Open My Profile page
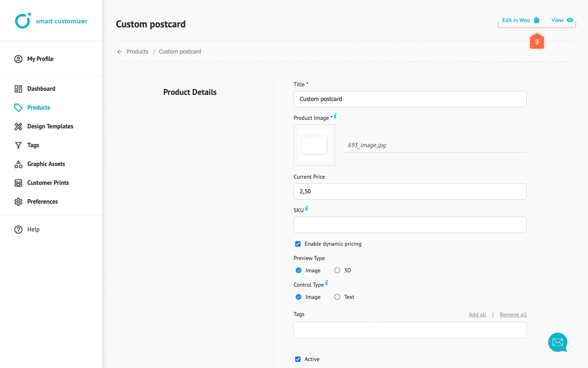588x368 pixels. click(x=40, y=59)
